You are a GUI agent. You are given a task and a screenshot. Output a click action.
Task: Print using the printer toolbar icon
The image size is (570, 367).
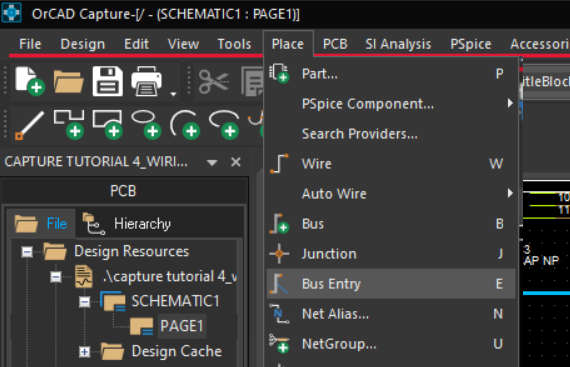tap(146, 81)
